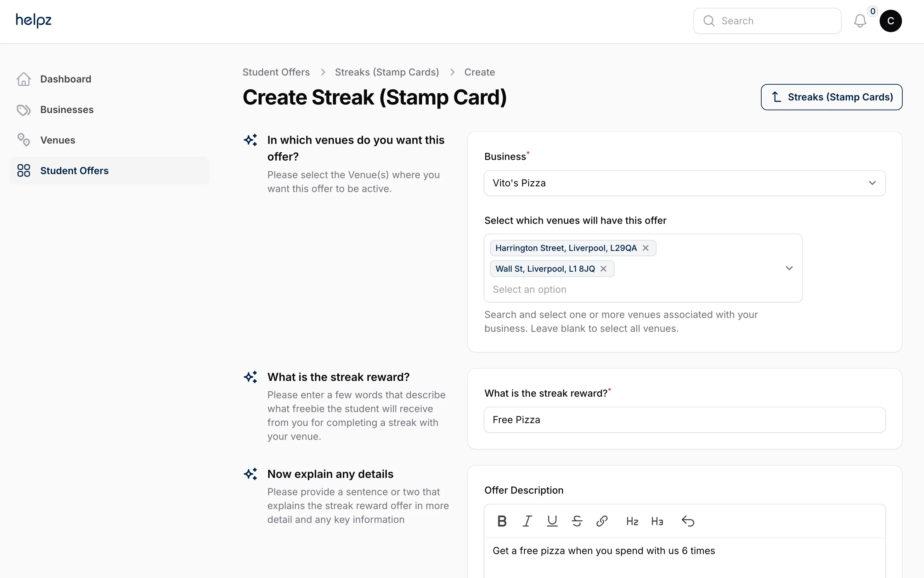924x578 pixels.
Task: Click the notification count badge
Action: (x=872, y=11)
